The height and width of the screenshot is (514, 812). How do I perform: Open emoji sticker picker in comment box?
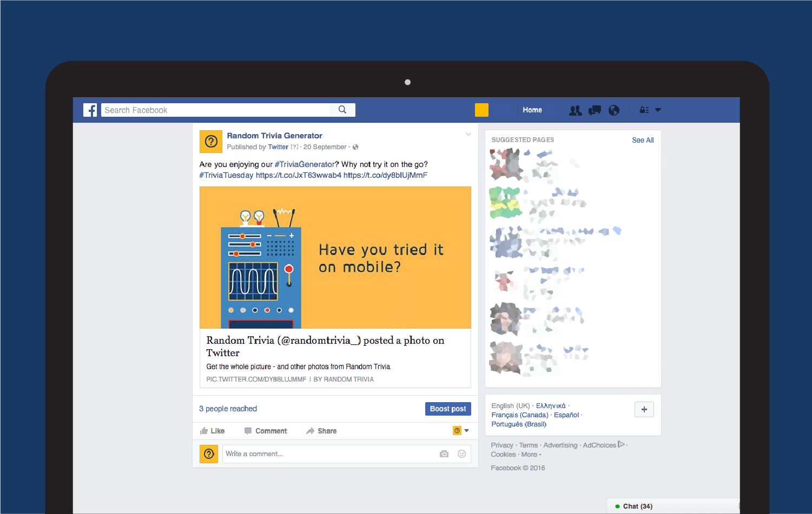[461, 454]
